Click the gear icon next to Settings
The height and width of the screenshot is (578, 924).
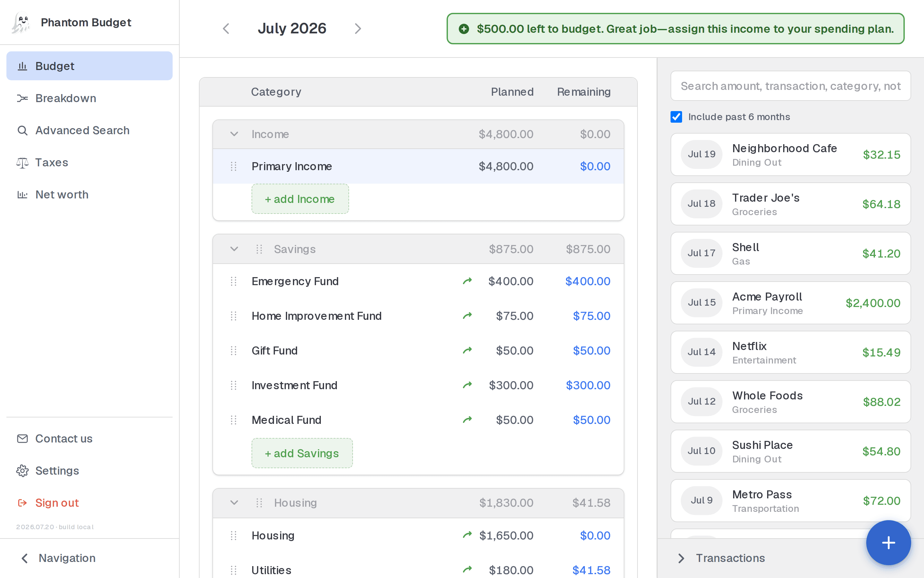(22, 470)
